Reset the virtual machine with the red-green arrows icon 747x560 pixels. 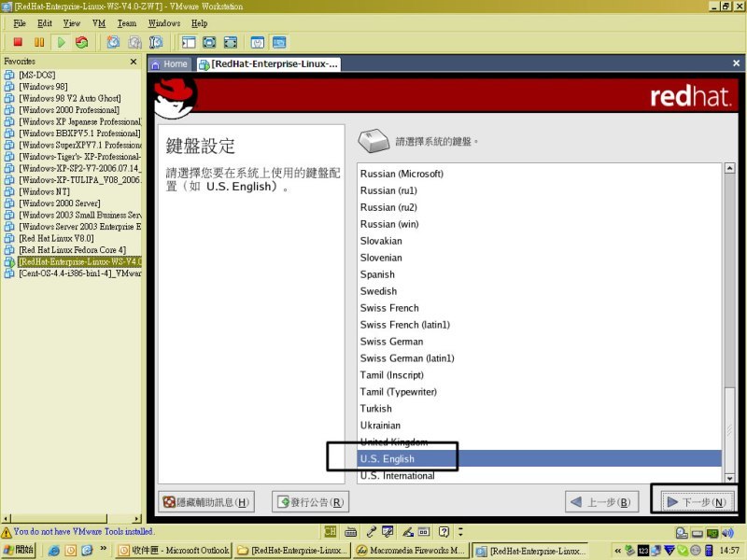pyautogui.click(x=82, y=42)
